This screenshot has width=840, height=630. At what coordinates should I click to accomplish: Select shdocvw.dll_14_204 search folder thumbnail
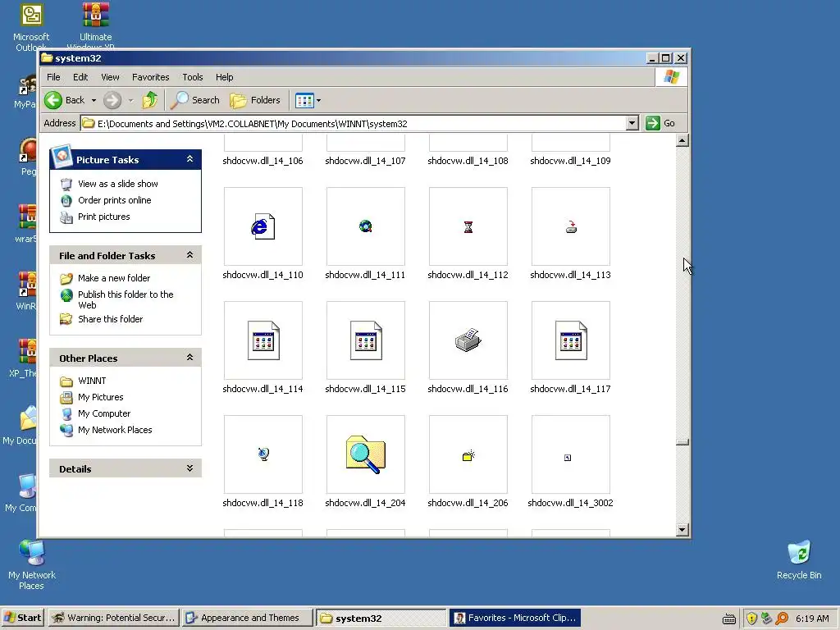[365, 454]
